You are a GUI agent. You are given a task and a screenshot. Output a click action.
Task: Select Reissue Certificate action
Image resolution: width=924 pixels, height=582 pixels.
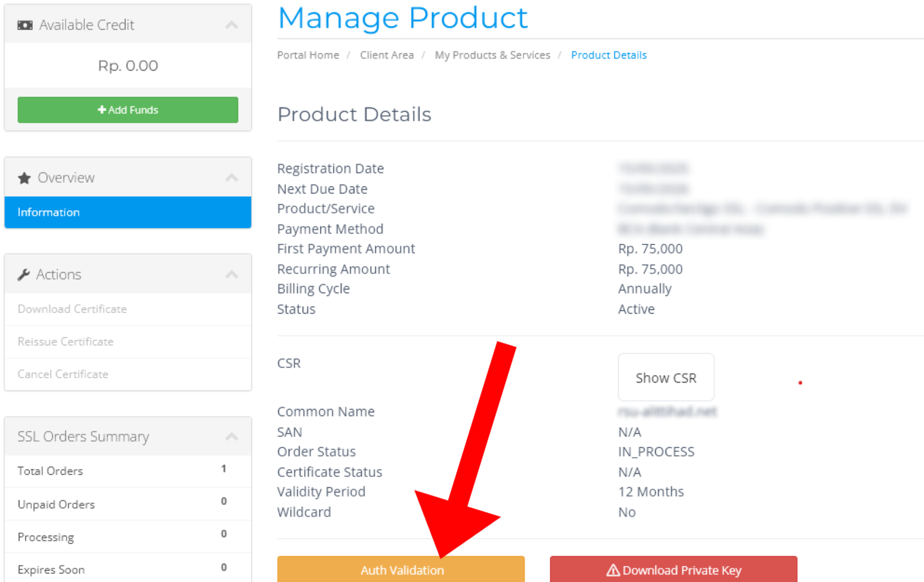point(66,342)
